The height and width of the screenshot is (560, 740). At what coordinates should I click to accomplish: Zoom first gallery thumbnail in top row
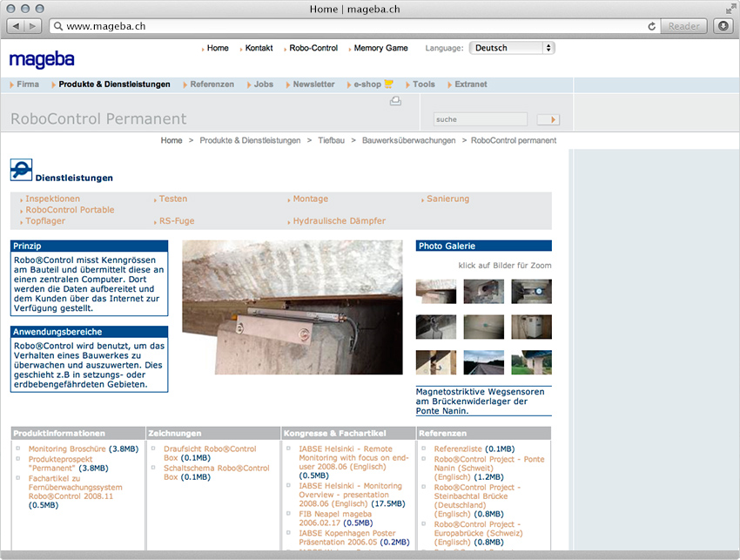436,292
